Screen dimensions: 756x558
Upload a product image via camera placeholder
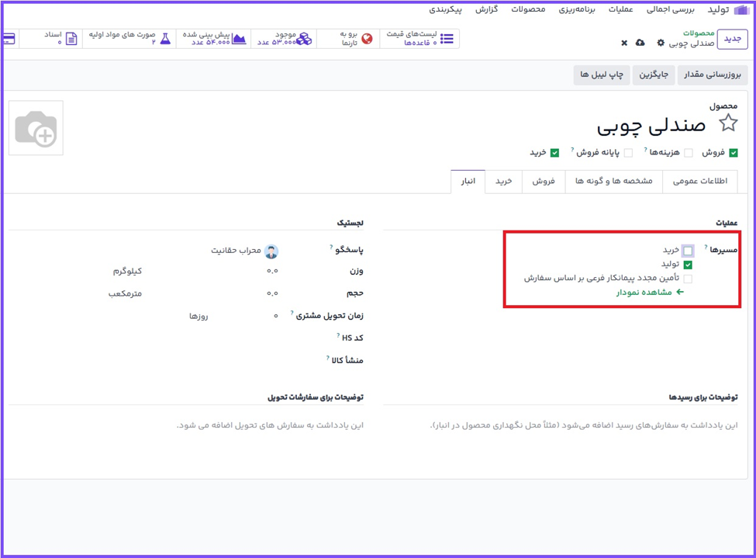36,128
